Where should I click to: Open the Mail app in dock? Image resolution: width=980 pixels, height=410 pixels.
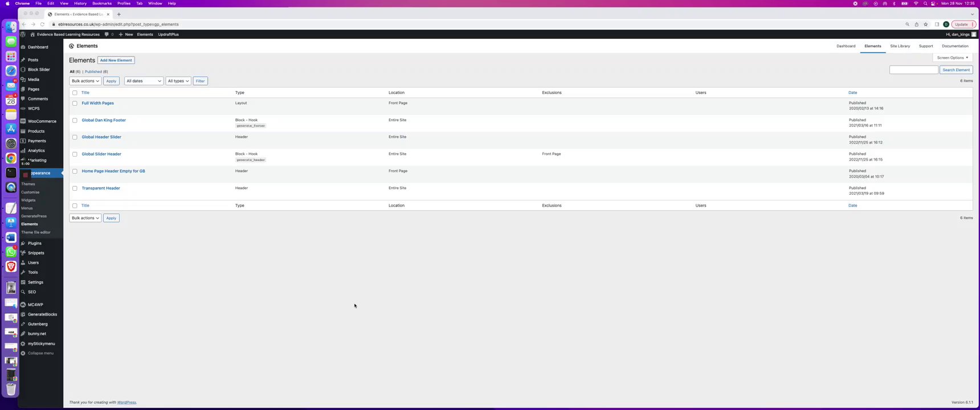tap(11, 85)
